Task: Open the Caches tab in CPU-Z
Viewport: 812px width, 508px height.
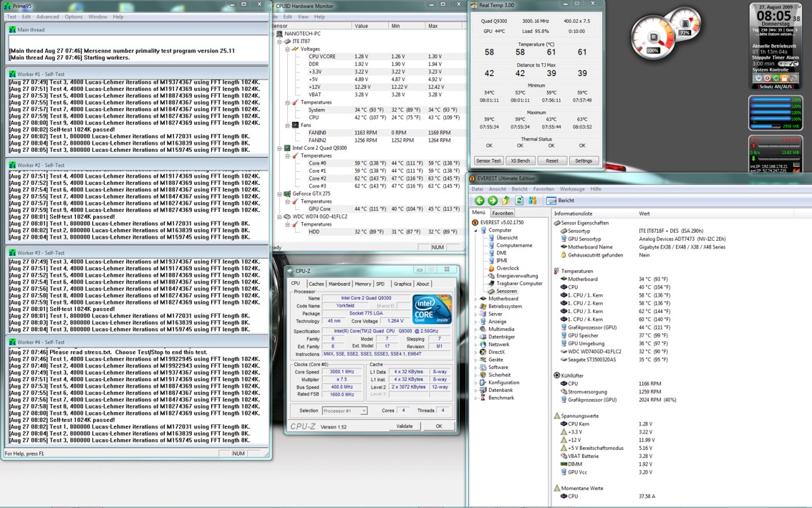Action: [x=316, y=284]
